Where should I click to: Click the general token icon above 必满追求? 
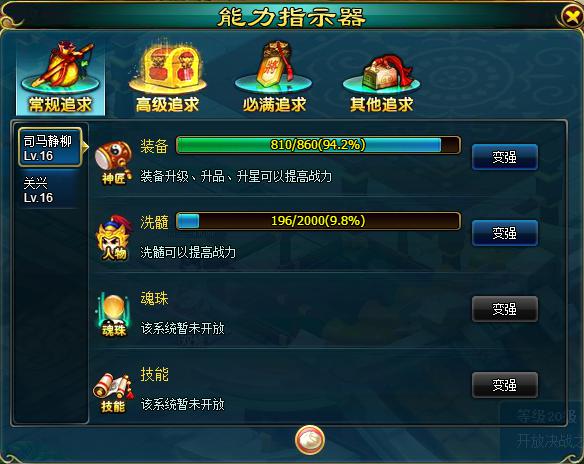coord(274,64)
